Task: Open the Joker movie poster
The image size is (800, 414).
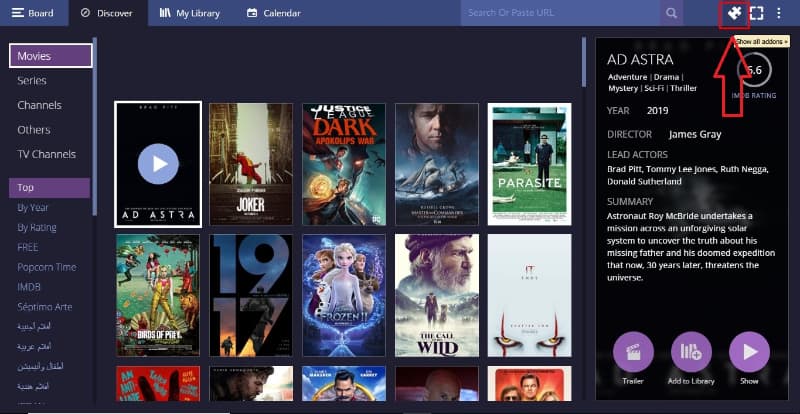Action: tap(251, 164)
